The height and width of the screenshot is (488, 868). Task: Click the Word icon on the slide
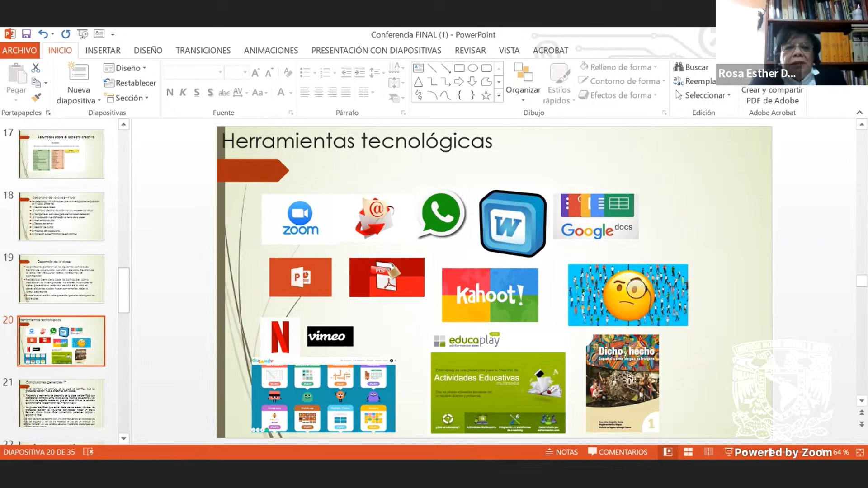(x=513, y=223)
